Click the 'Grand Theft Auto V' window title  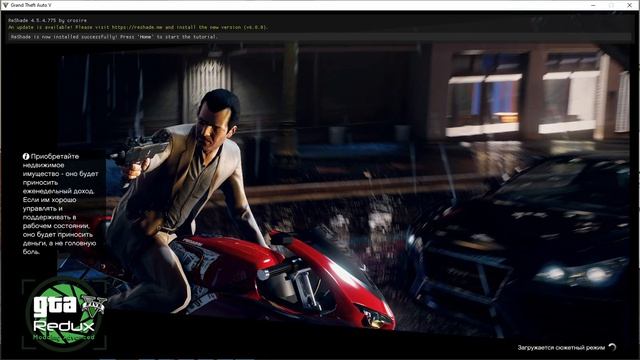pyautogui.click(x=31, y=5)
